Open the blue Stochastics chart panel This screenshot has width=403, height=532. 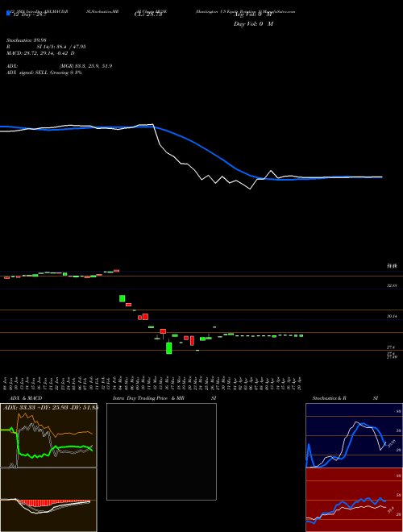click(354, 435)
